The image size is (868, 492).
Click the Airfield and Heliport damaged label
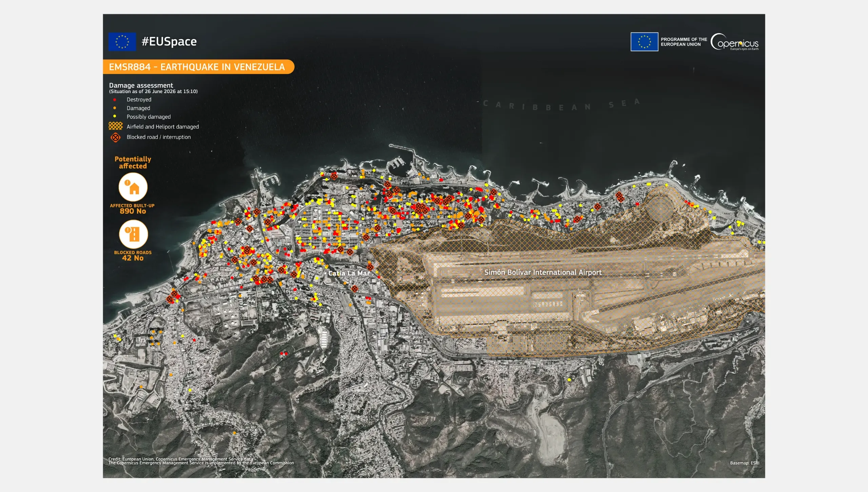point(163,127)
